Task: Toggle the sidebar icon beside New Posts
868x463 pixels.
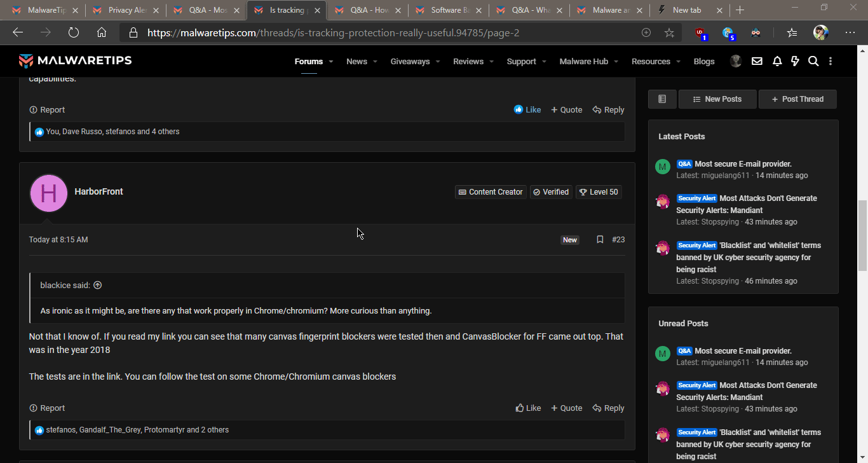Action: click(662, 99)
